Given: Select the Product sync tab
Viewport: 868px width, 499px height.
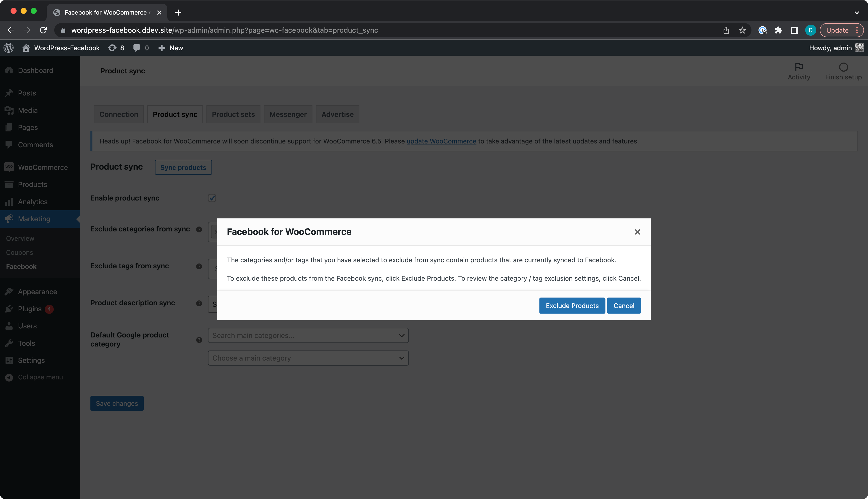Looking at the screenshot, I should tap(175, 115).
